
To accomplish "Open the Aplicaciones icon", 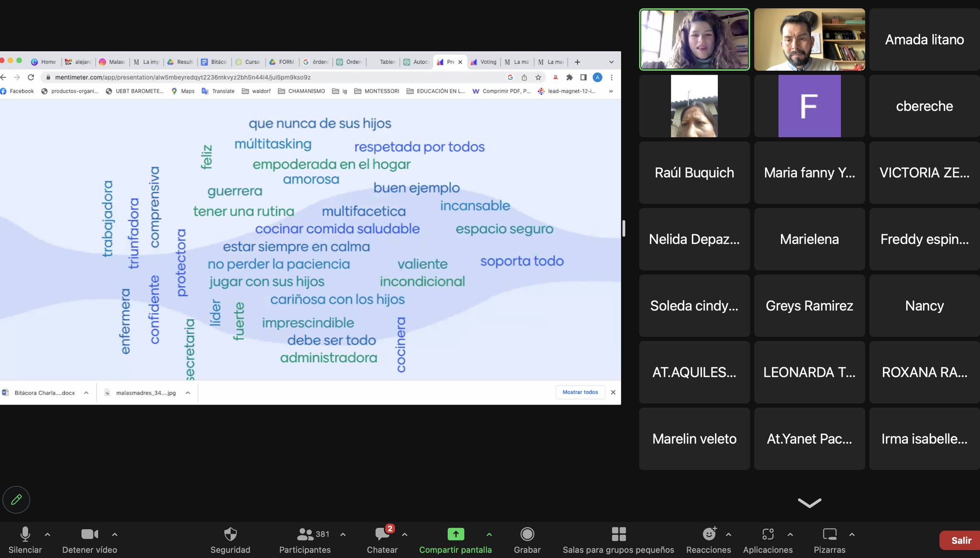I will [x=768, y=534].
